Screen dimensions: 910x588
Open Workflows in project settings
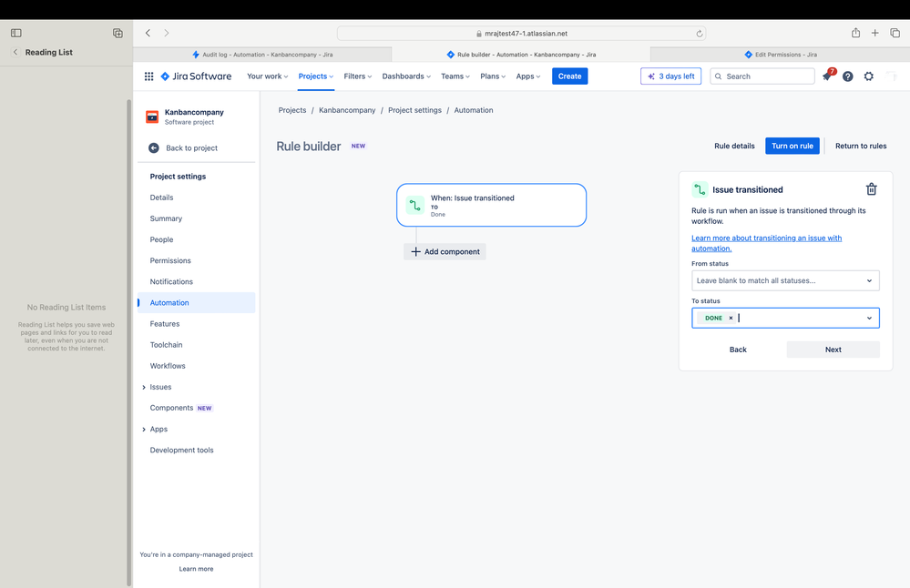pos(168,366)
